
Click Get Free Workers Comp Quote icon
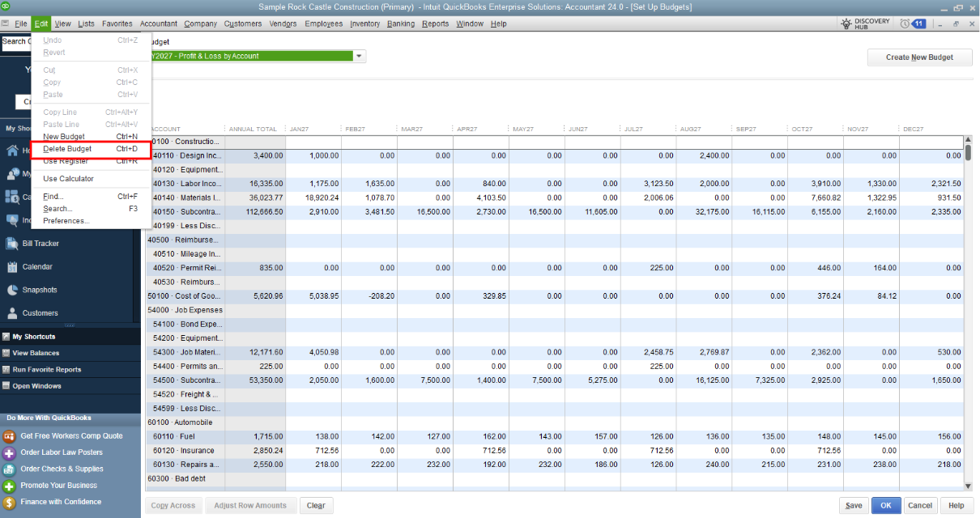pyautogui.click(x=10, y=436)
